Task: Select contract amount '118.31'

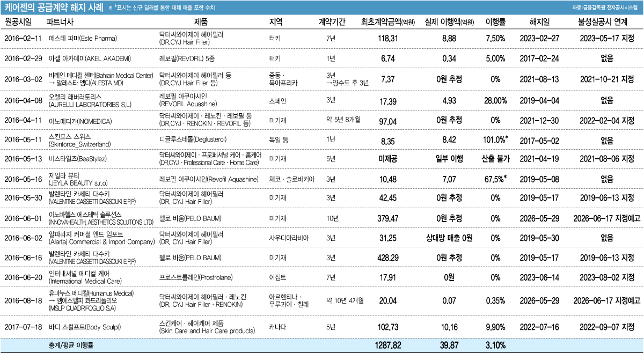Action: (388, 38)
